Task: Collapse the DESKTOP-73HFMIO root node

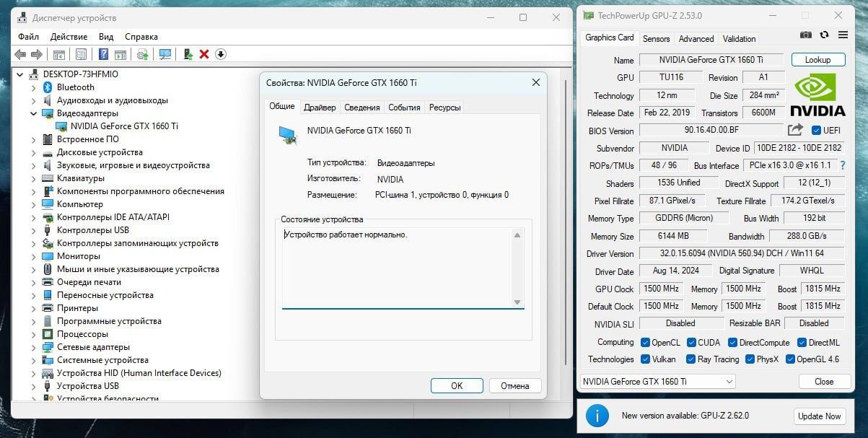Action: [19, 74]
